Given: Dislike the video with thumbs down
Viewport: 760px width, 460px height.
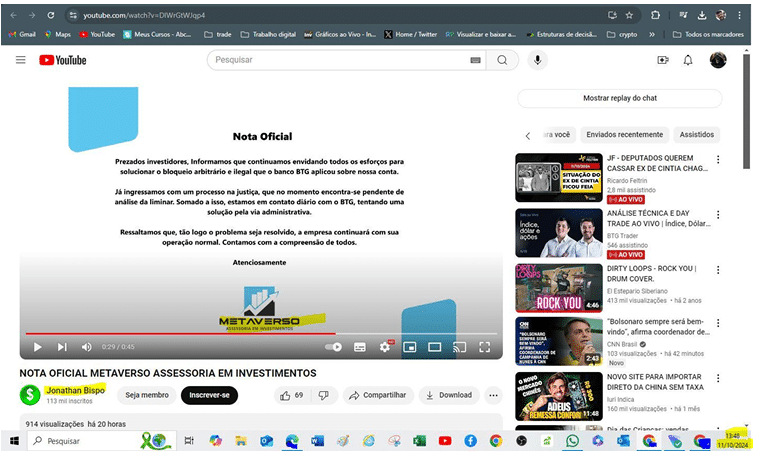Looking at the screenshot, I should point(324,396).
